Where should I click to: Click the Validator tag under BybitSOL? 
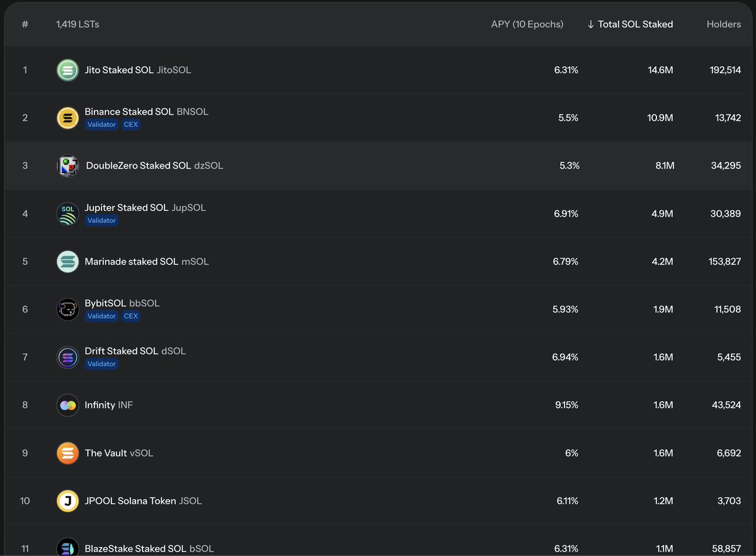102,316
